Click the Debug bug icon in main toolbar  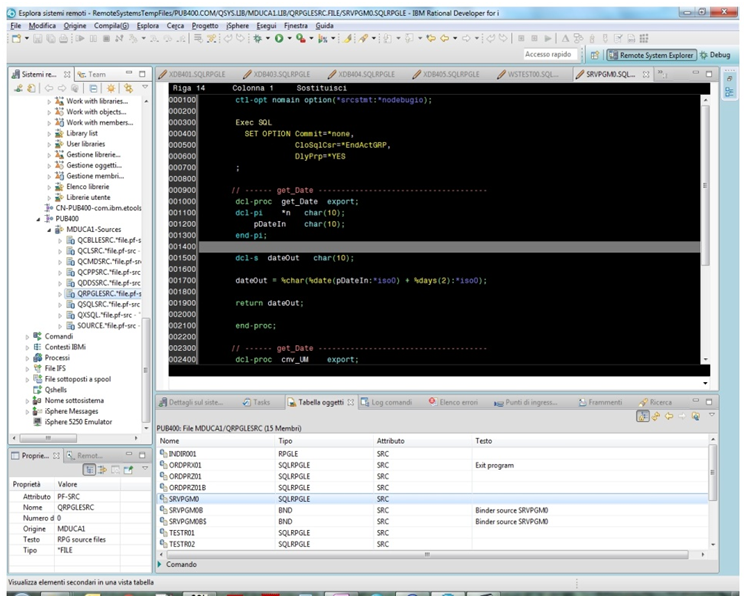click(257, 39)
